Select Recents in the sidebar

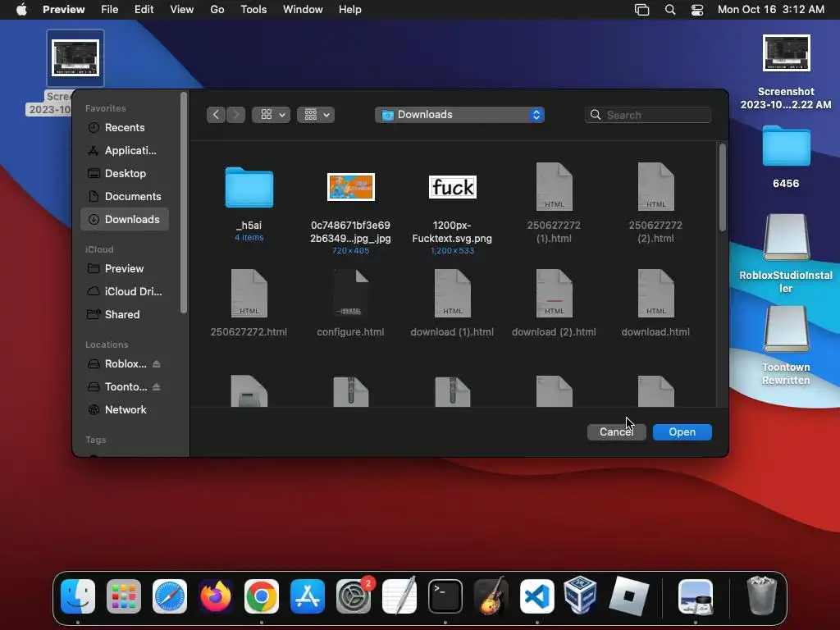click(125, 127)
